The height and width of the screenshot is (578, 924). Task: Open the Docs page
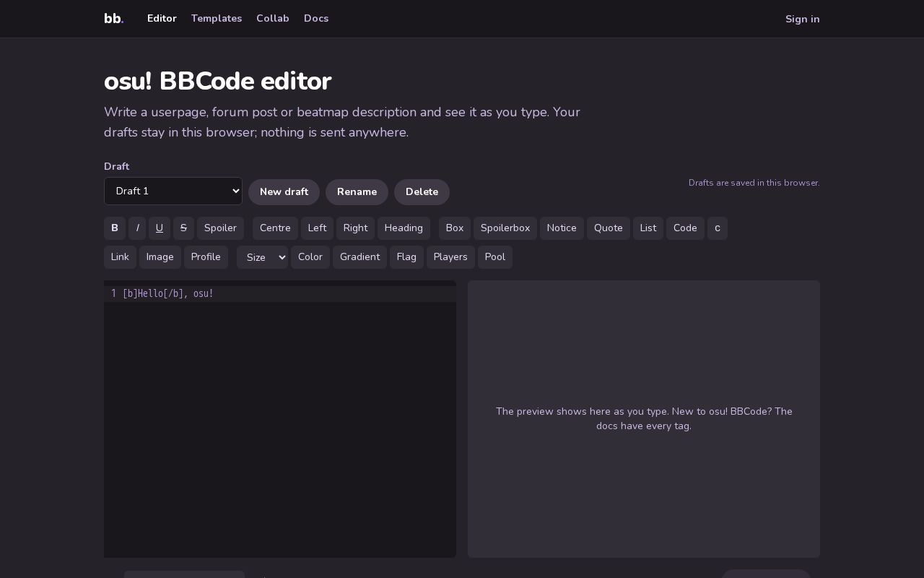coord(316,19)
